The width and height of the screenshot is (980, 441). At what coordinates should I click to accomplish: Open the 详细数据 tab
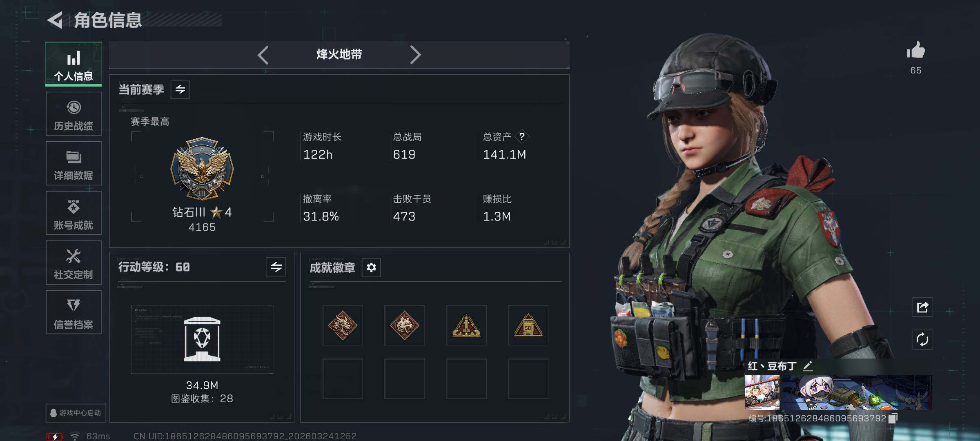tap(73, 163)
